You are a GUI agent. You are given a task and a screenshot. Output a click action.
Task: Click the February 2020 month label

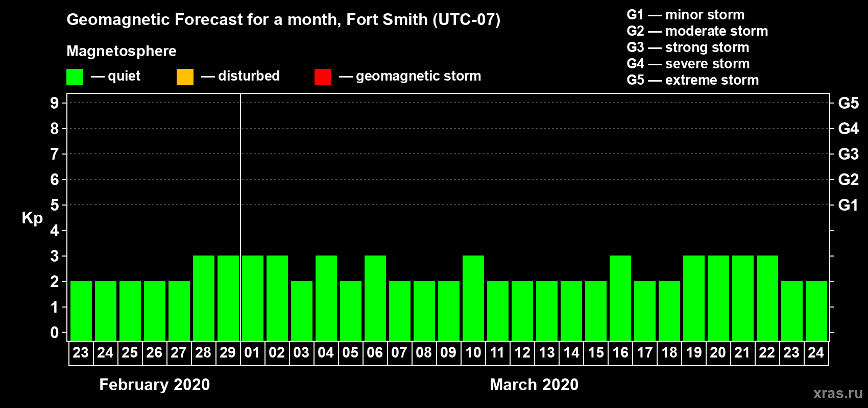click(155, 385)
